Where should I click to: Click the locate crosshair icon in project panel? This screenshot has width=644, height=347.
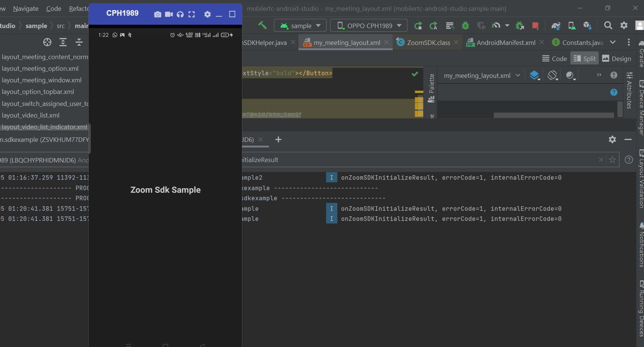[x=47, y=42]
